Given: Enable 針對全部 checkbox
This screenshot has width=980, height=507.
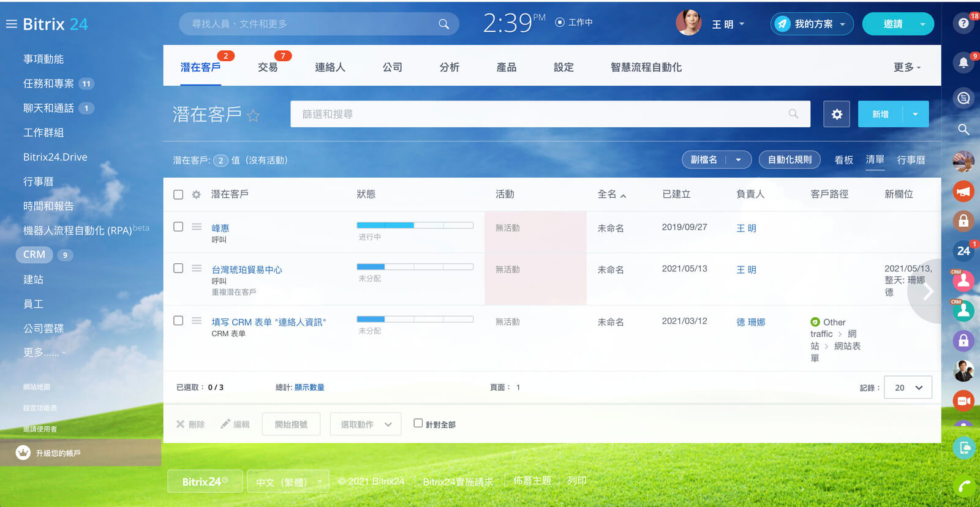Looking at the screenshot, I should click(418, 423).
